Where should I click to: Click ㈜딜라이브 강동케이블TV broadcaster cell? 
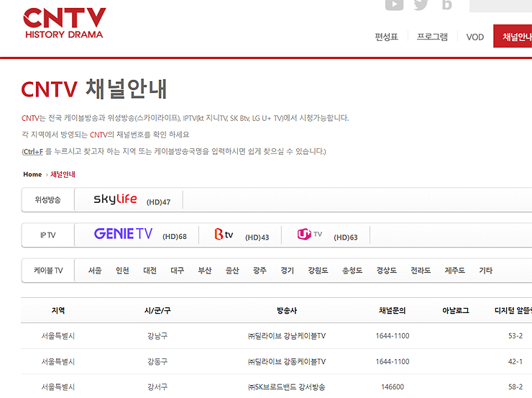point(287,362)
